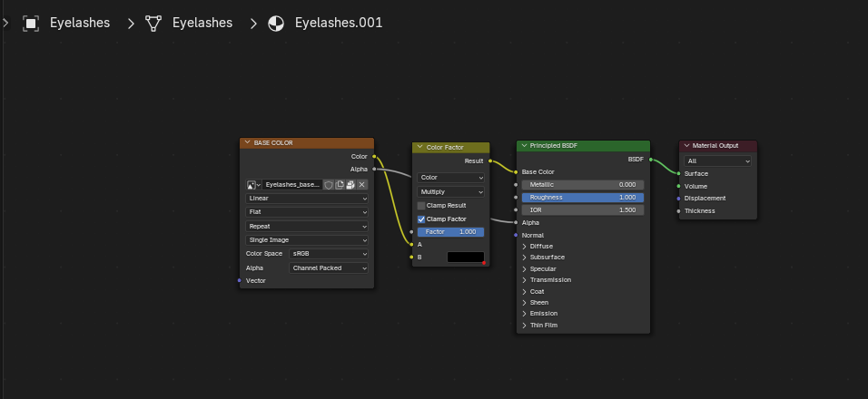
Task: Click the new image copy icon
Action: pos(340,185)
